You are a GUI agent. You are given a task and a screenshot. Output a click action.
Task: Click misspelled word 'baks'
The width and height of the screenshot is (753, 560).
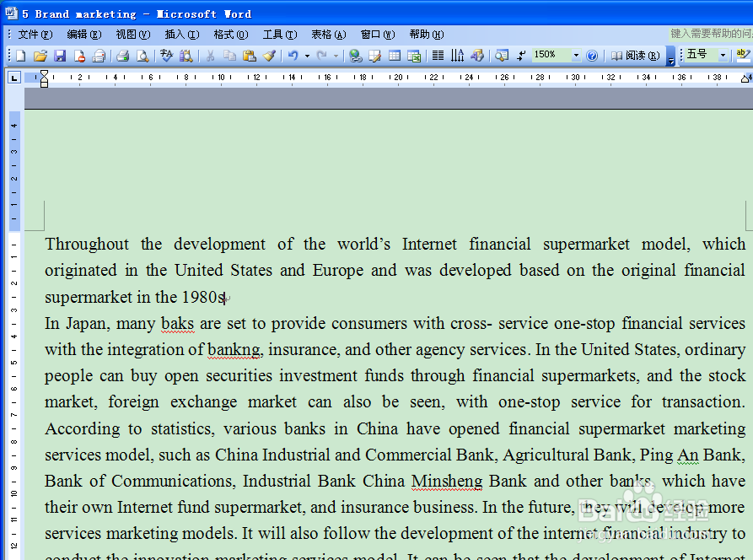(178, 324)
